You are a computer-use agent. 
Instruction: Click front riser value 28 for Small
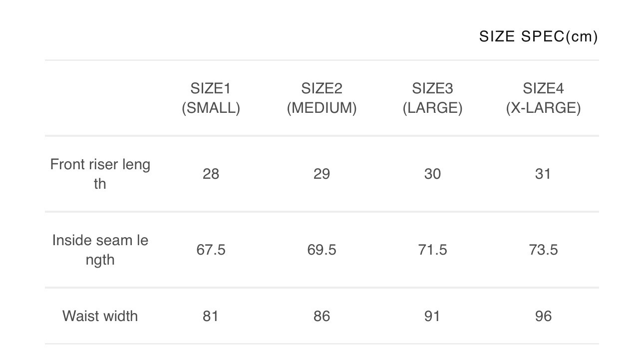coord(211,174)
